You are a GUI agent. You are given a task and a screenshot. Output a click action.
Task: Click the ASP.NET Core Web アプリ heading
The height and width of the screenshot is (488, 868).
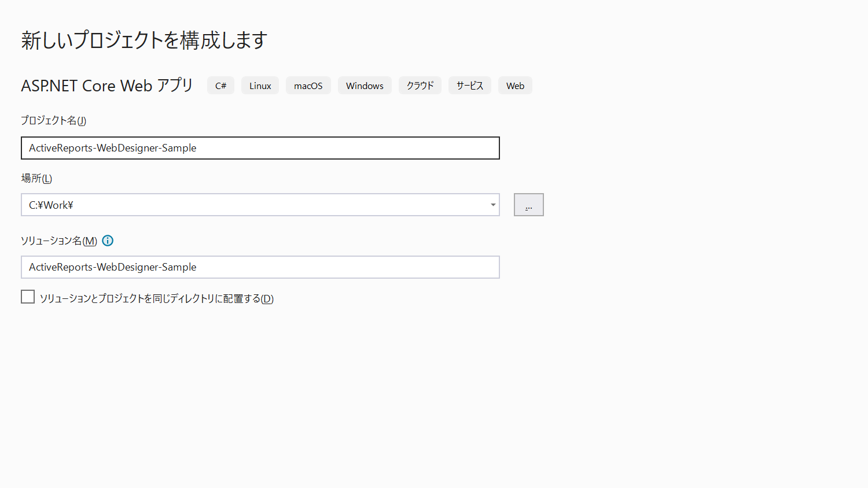tap(107, 86)
